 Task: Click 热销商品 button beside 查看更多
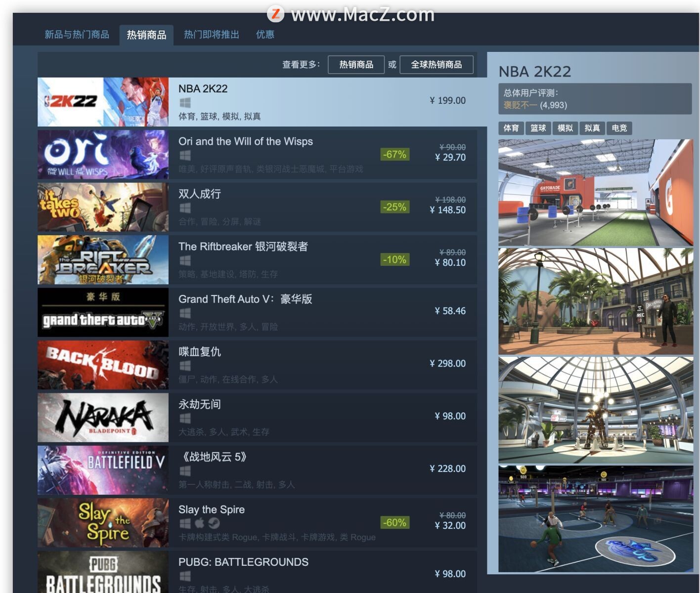pos(356,65)
